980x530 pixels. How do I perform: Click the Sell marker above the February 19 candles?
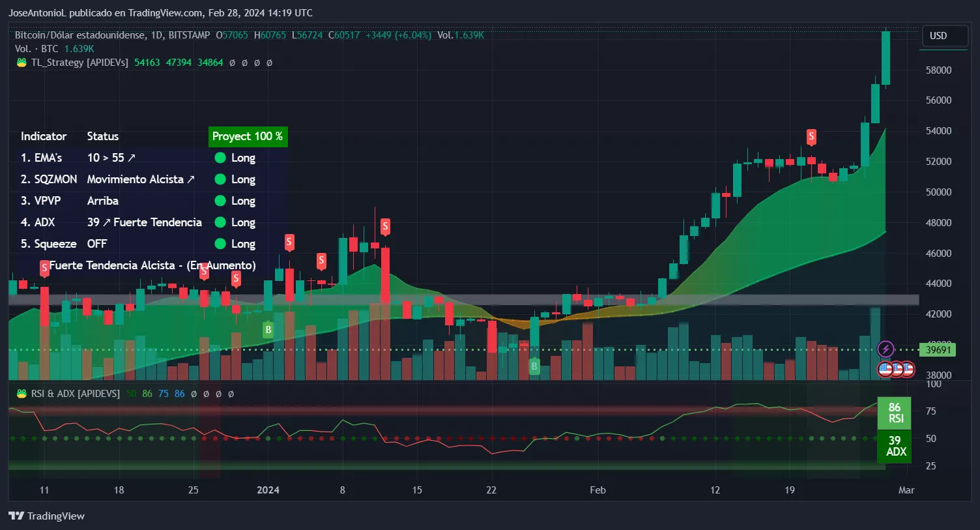point(811,136)
